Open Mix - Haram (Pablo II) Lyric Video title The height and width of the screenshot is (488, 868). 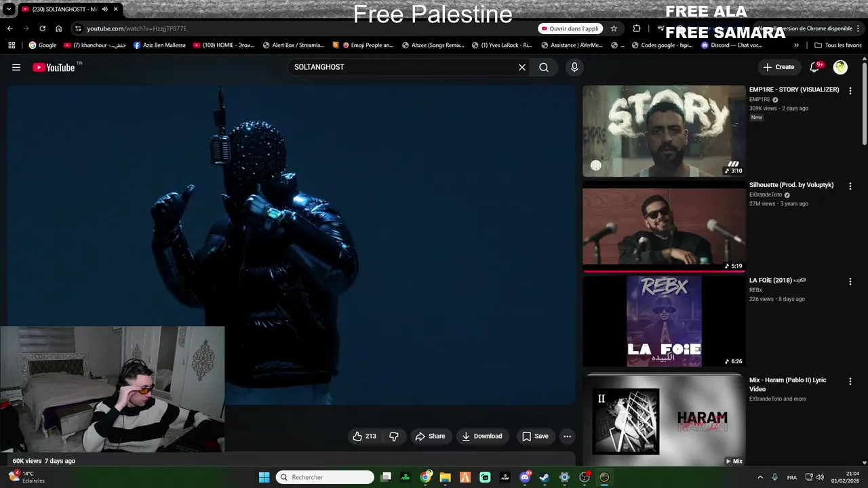[787, 384]
